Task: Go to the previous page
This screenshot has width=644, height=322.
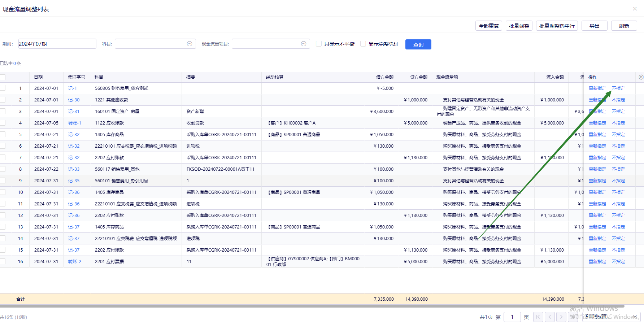Action: (549, 317)
